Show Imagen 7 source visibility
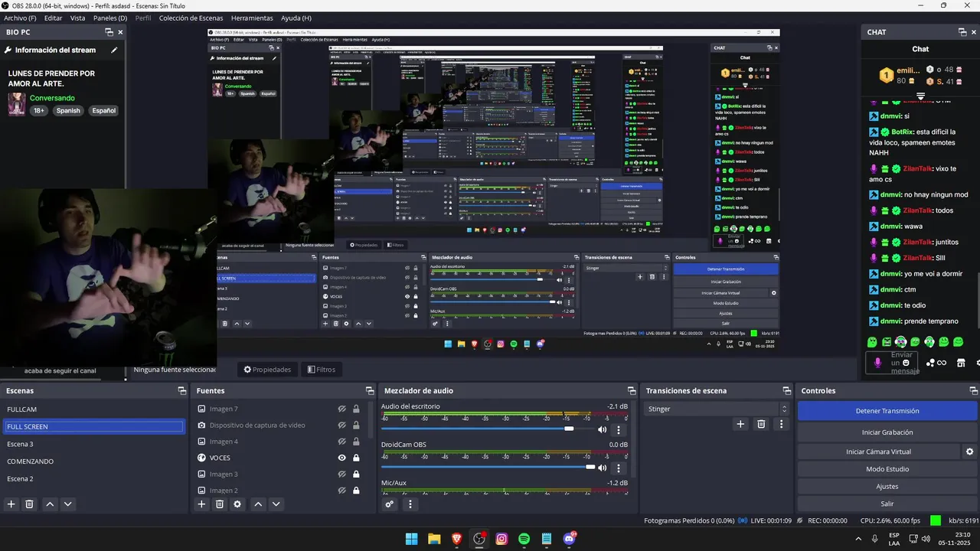 coord(342,409)
